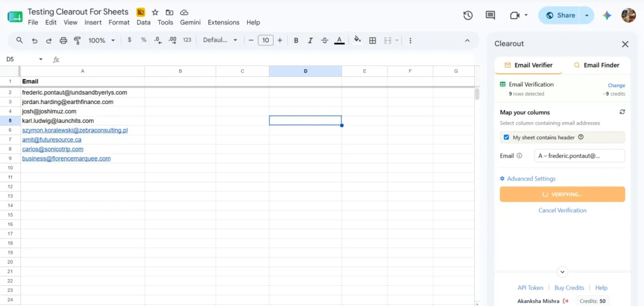
Task: Star the Testing Clearout For Sheets document
Action: [x=155, y=13]
